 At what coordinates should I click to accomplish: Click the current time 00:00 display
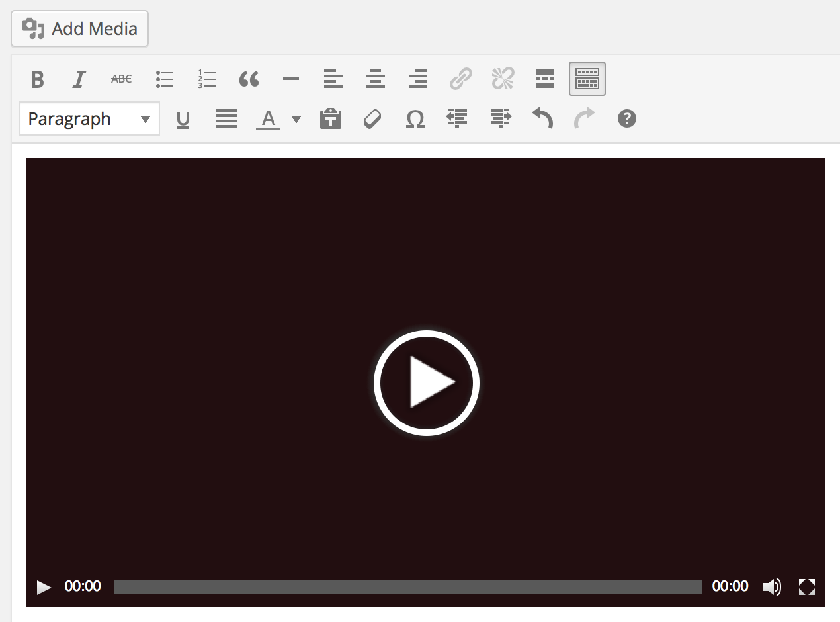pyautogui.click(x=83, y=586)
